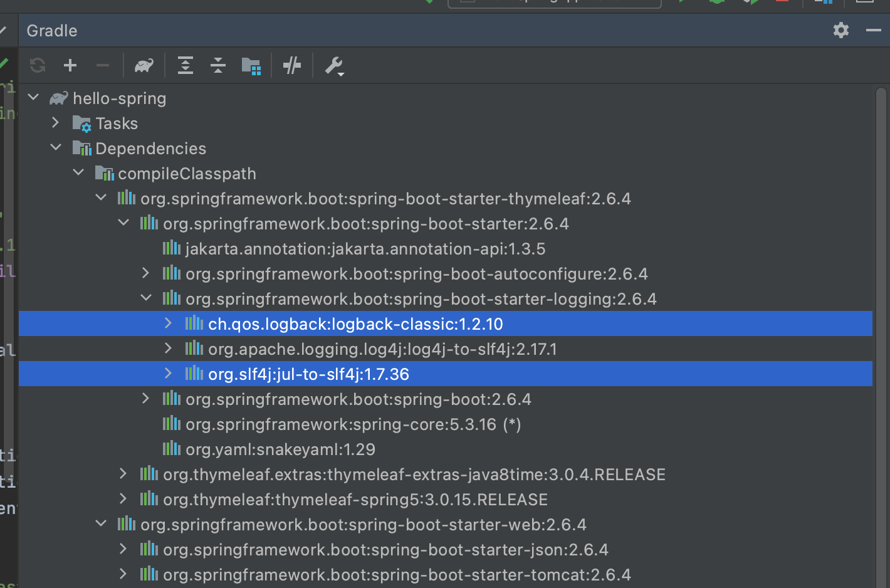Click the Gradle panel title
This screenshot has width=890, height=588.
(52, 31)
